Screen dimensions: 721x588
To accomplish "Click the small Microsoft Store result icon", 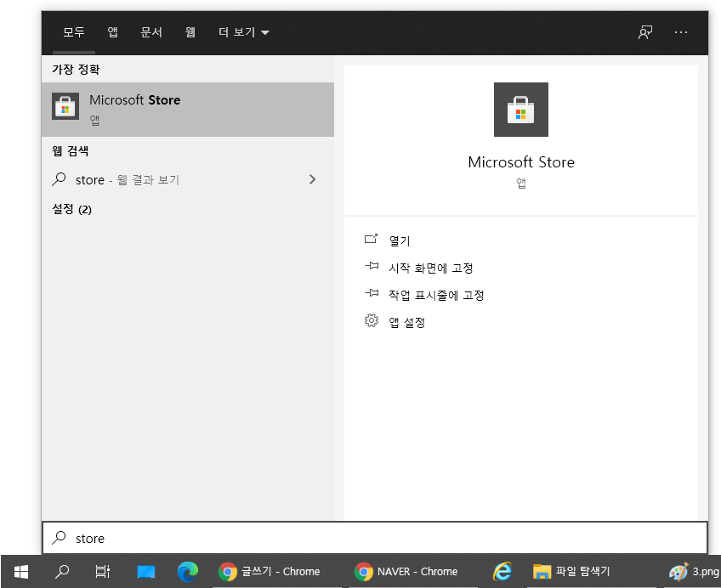I will (x=65, y=106).
